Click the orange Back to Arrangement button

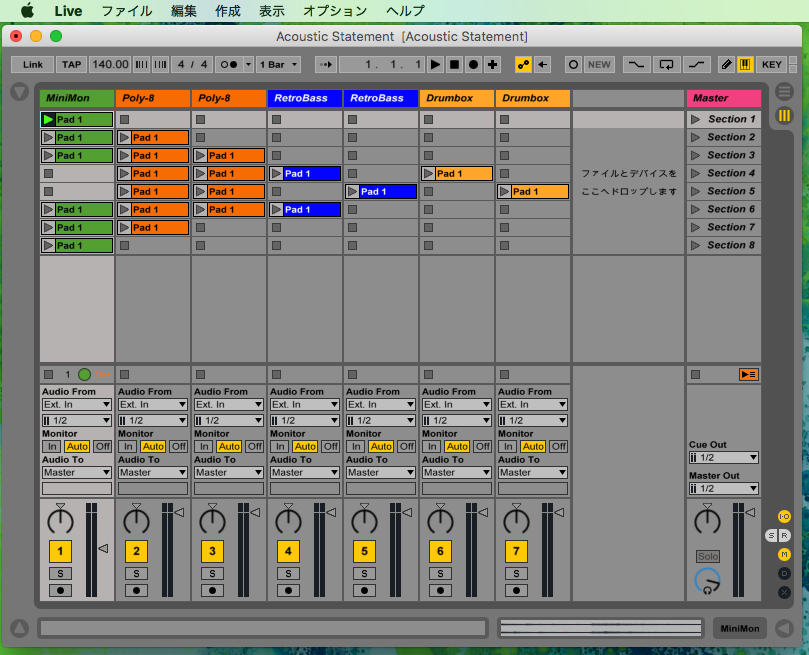[749, 374]
